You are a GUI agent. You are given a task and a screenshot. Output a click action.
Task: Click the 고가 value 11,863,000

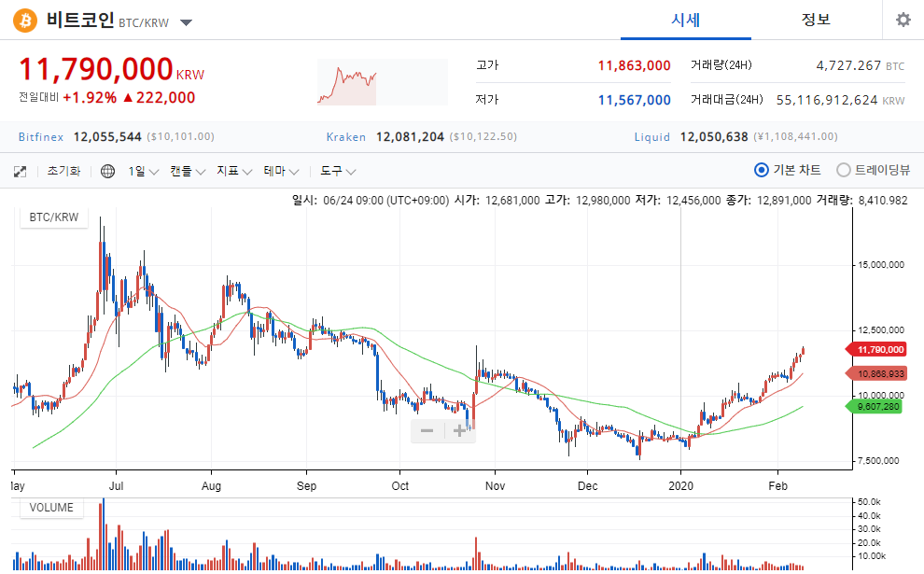click(x=634, y=65)
